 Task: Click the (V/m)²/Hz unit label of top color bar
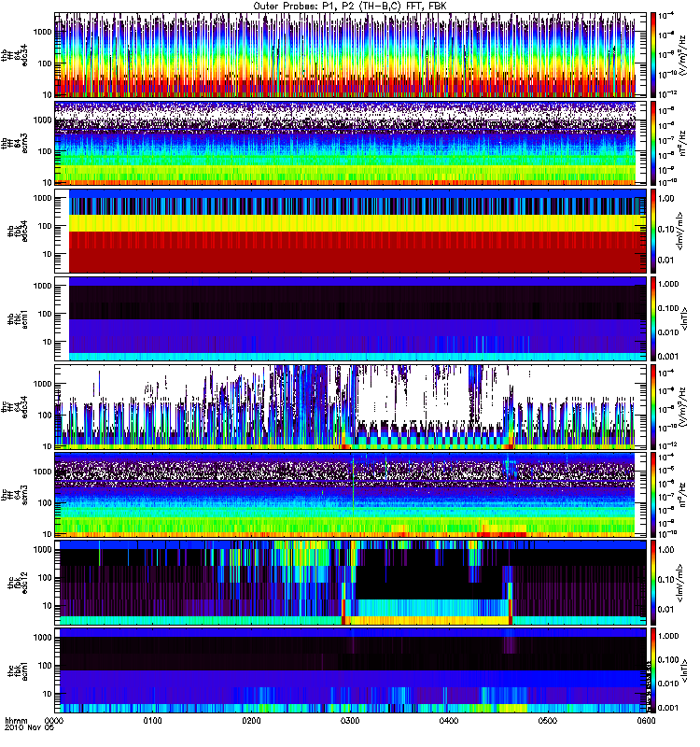pos(682,55)
